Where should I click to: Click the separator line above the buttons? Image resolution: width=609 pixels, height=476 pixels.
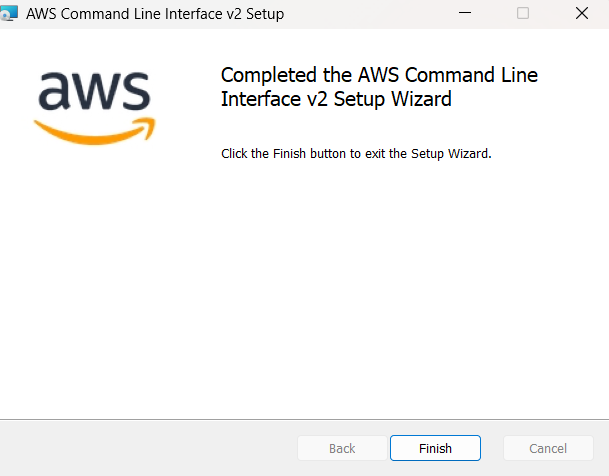304,419
